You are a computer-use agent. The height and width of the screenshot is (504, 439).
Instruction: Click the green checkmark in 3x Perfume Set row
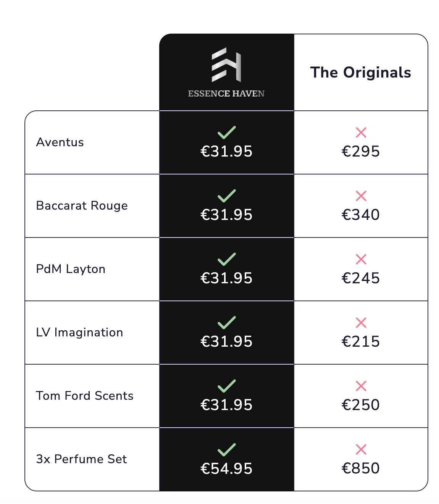point(227,449)
